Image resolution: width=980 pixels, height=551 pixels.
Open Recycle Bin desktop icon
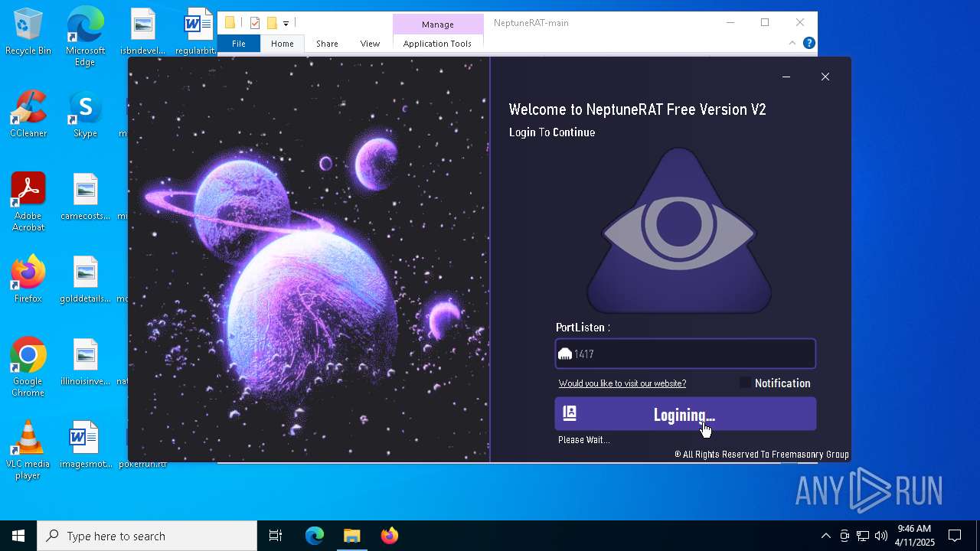28,32
